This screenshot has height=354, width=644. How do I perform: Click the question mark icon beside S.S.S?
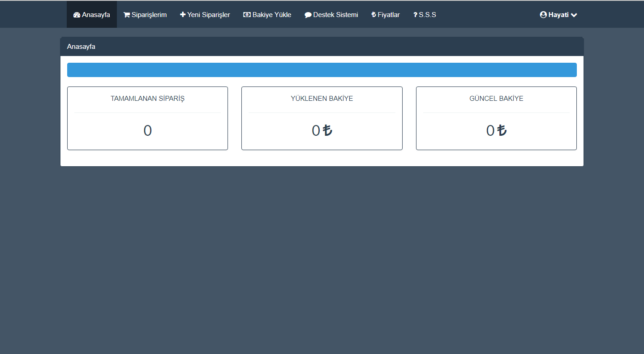click(x=415, y=14)
